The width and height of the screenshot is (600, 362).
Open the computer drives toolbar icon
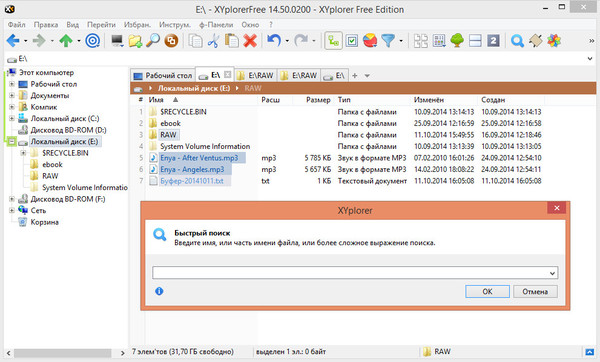117,40
